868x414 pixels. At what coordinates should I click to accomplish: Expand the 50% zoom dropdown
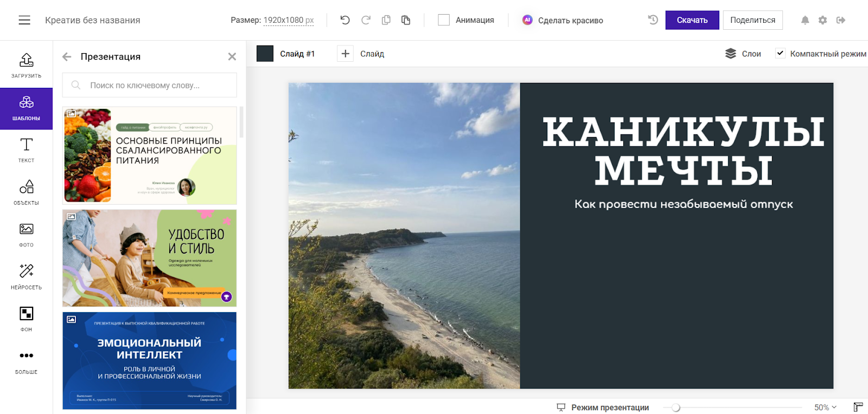(825, 407)
